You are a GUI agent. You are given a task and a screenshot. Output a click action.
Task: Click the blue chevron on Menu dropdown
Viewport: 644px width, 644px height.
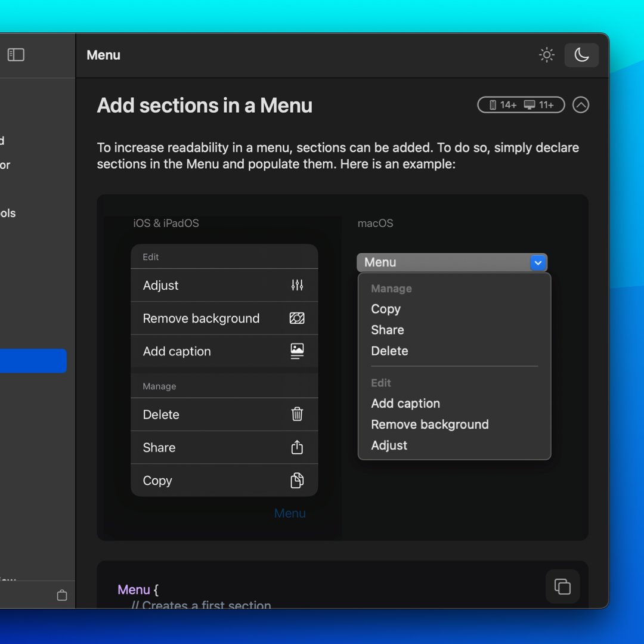(538, 262)
